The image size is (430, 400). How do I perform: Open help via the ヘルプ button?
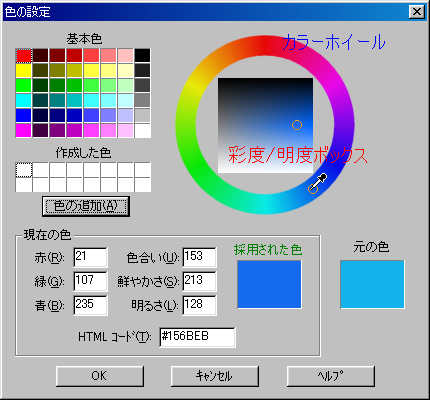click(x=331, y=376)
